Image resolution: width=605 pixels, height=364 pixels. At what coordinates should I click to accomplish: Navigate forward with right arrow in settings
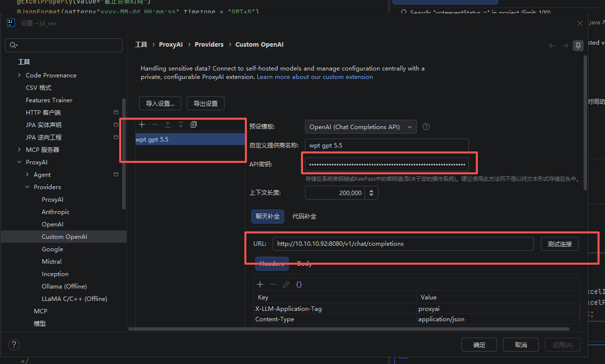pos(565,45)
